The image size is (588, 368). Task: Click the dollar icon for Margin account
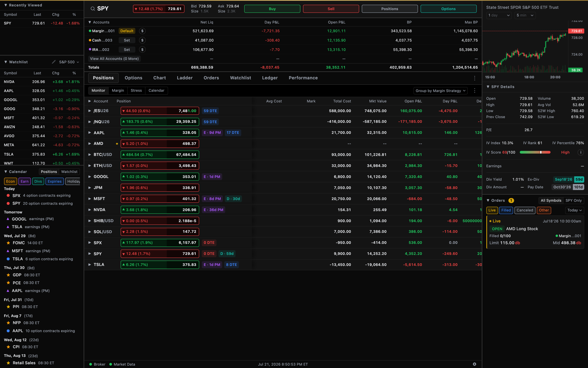tap(142, 31)
